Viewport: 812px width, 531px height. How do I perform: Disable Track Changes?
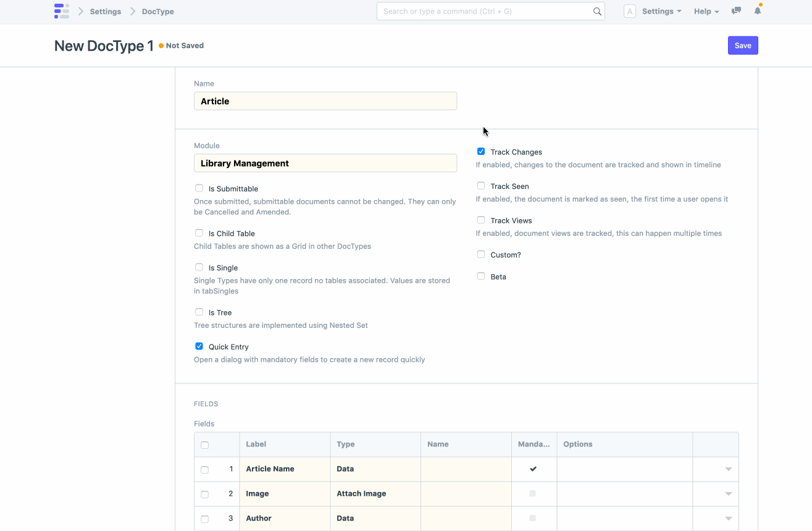(481, 151)
